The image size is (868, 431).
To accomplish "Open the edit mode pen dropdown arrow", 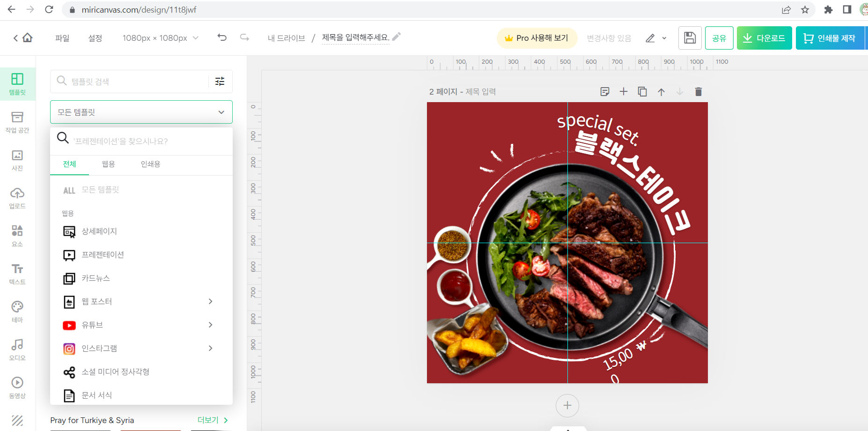I will pos(664,38).
